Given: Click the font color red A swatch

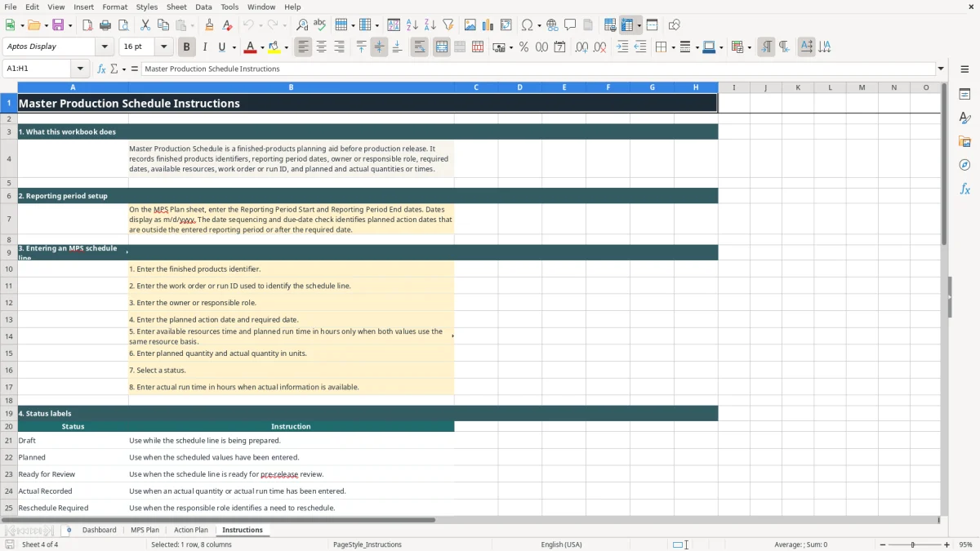Looking at the screenshot, I should coord(251,47).
